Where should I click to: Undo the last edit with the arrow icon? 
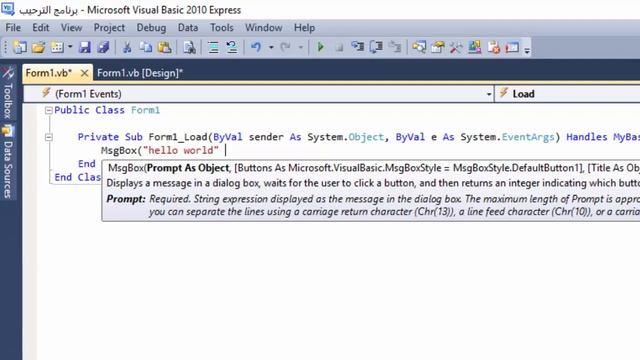[x=256, y=47]
